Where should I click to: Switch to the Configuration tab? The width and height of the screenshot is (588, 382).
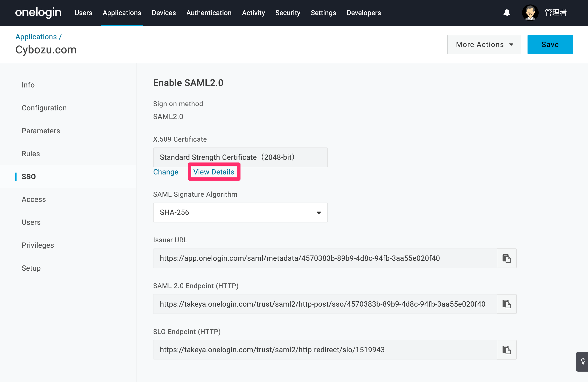[x=44, y=108]
